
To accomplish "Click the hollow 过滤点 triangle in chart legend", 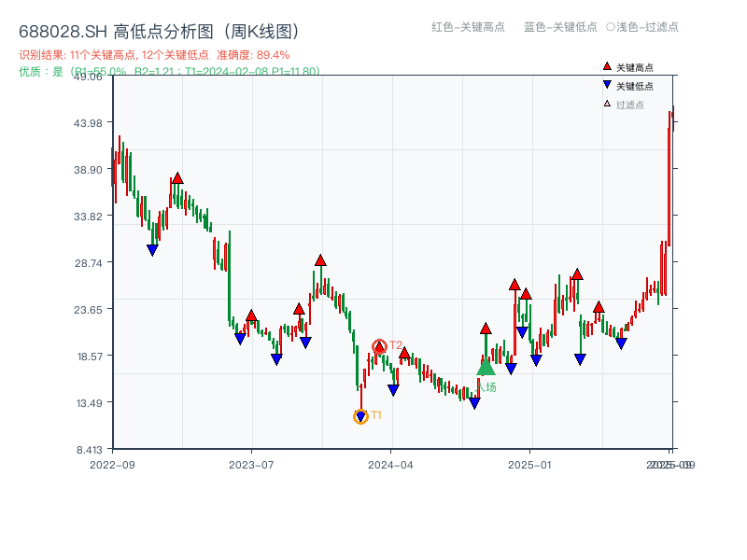I will pyautogui.click(x=607, y=104).
